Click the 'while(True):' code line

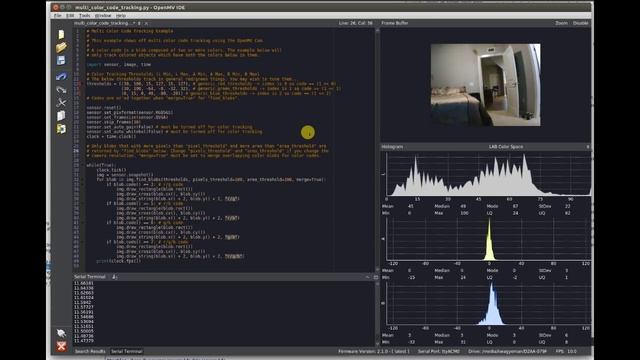pos(101,165)
